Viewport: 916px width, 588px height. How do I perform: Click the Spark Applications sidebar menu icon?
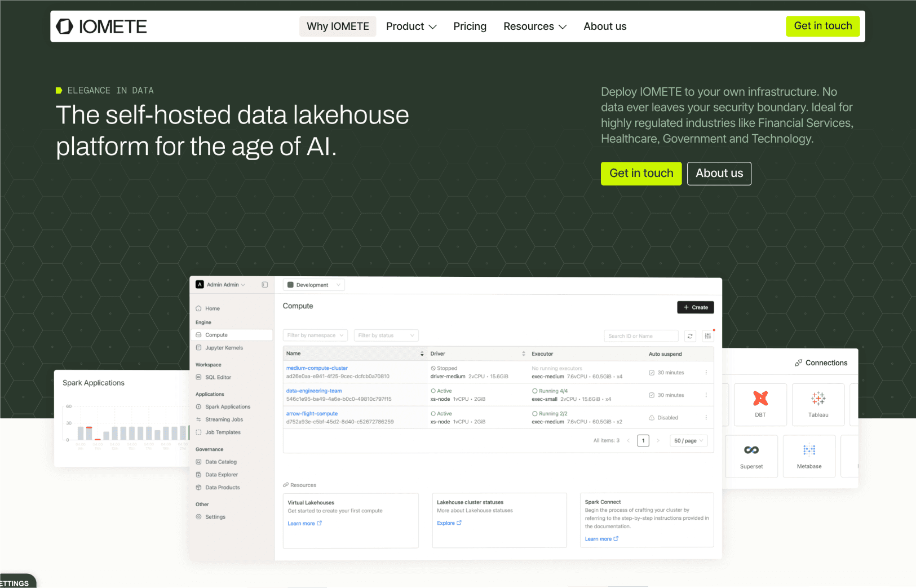(x=198, y=406)
